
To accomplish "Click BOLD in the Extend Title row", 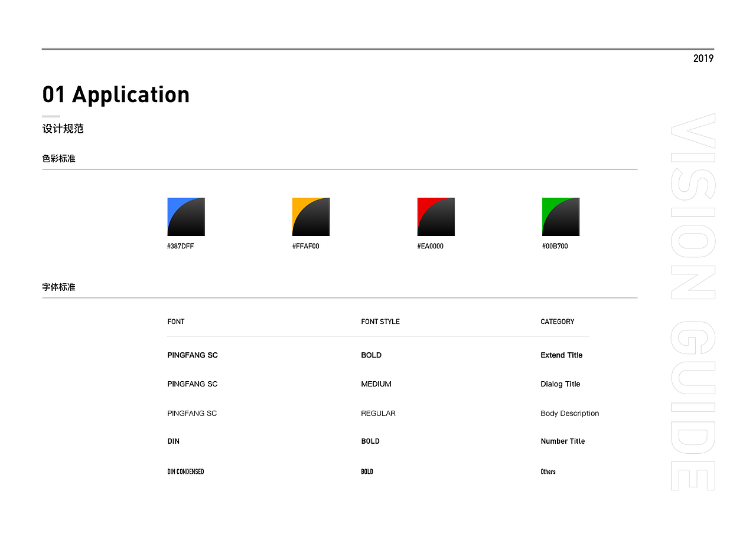I will (372, 355).
